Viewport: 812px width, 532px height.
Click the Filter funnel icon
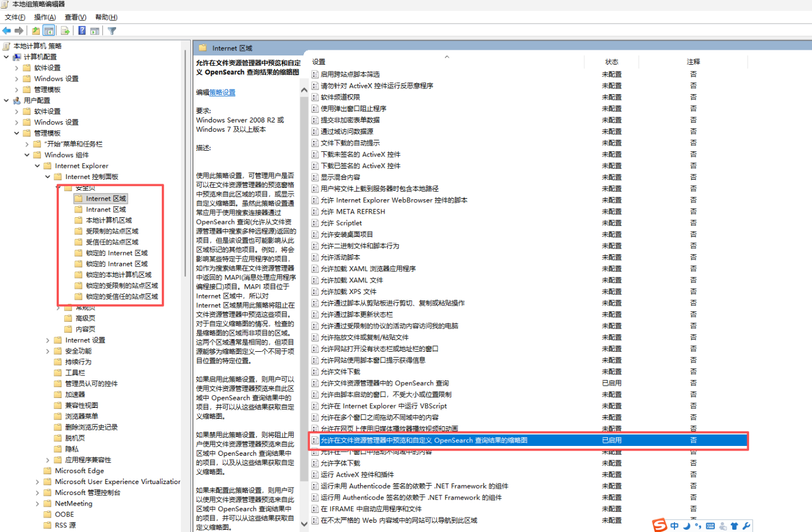coord(112,31)
